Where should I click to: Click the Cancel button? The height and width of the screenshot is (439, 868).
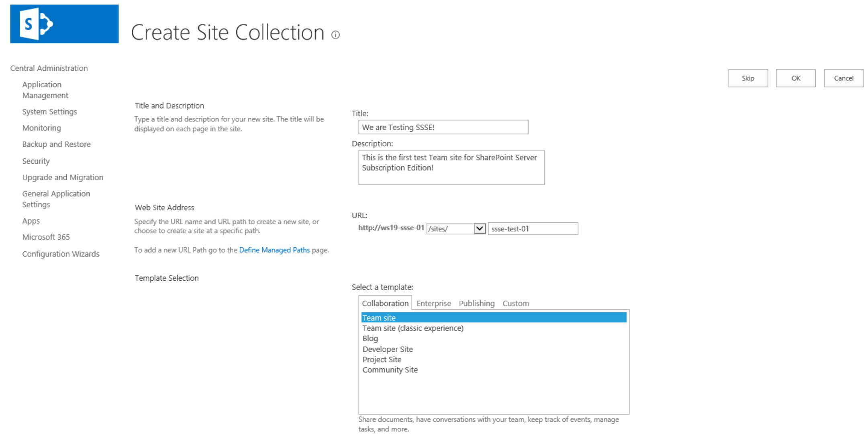(843, 78)
